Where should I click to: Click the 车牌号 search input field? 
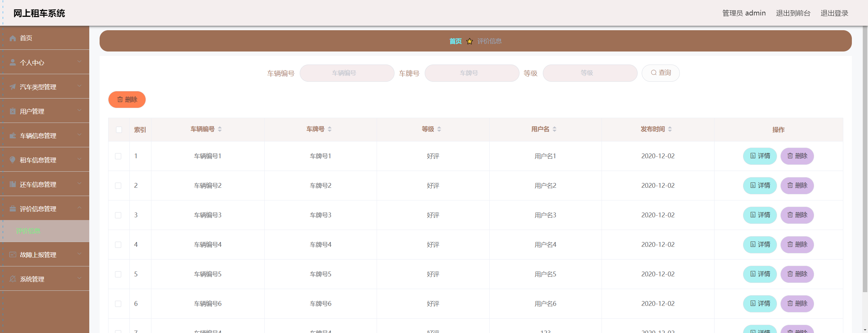tap(472, 73)
